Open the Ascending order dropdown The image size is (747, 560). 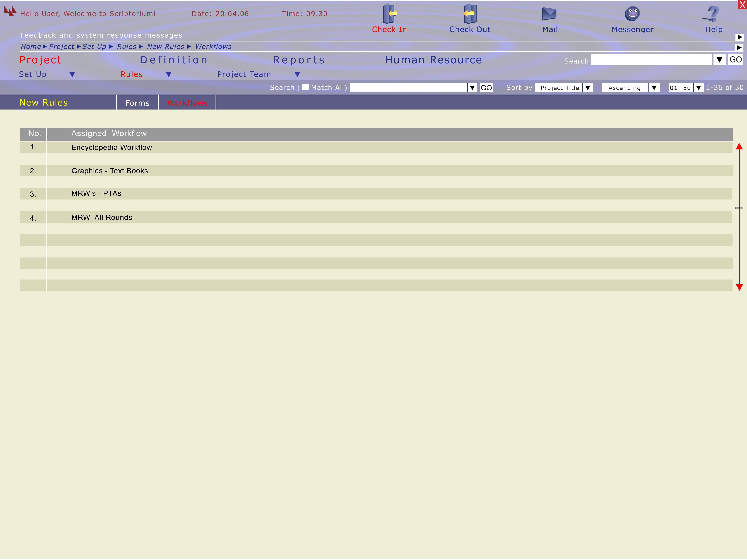click(654, 88)
